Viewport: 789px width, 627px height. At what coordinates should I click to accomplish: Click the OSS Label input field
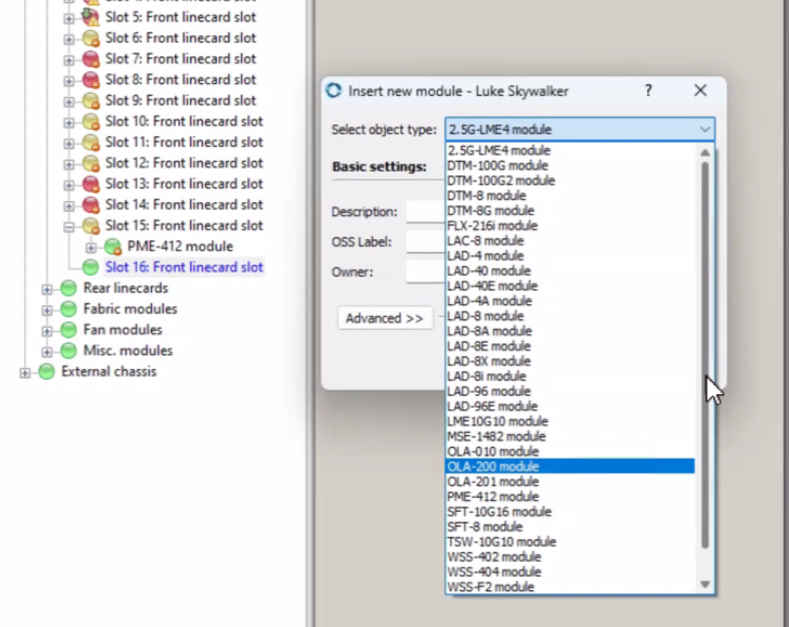coord(426,242)
